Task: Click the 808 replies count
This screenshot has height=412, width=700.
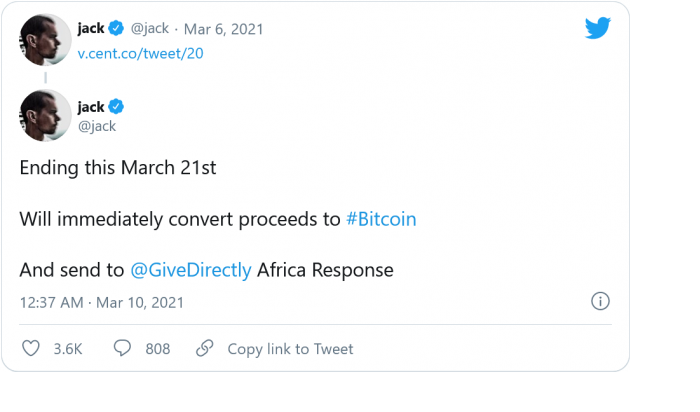Action: pyautogui.click(x=157, y=349)
